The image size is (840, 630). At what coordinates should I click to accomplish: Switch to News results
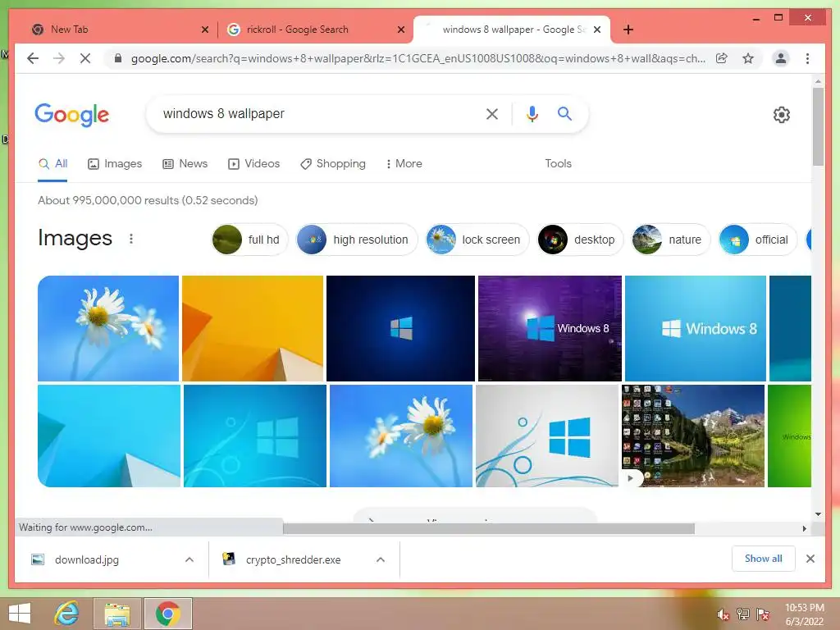[x=185, y=163]
